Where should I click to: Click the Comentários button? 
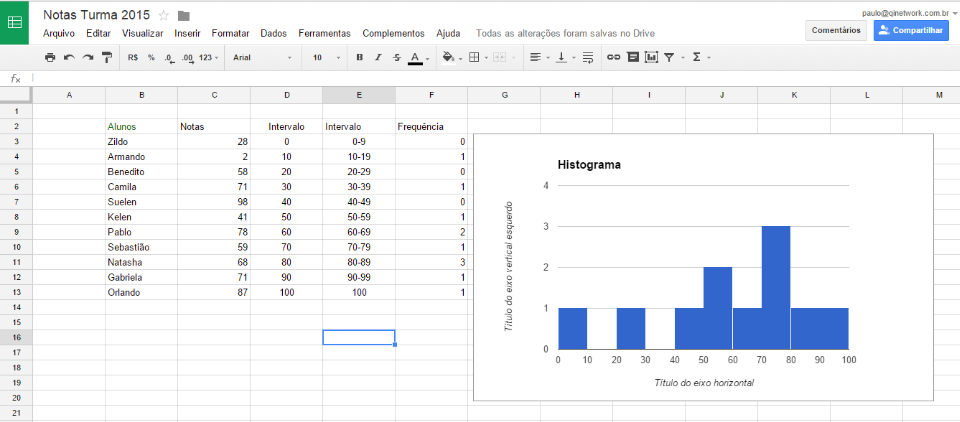[x=836, y=30]
